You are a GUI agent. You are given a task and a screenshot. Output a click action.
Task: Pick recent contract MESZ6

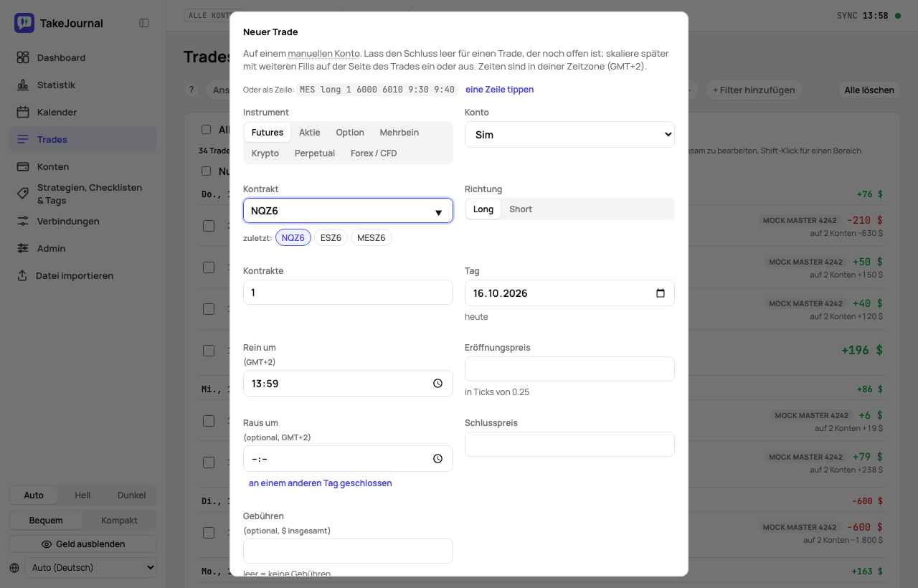(372, 238)
